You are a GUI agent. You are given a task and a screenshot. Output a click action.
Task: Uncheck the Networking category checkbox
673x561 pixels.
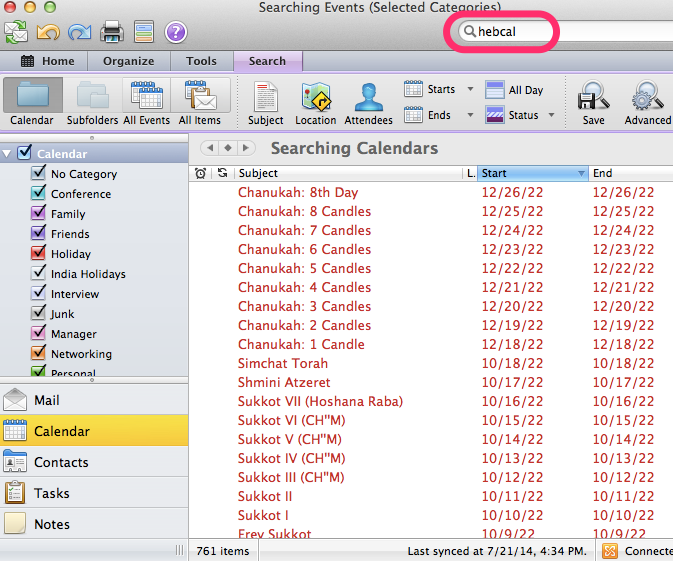coord(38,352)
